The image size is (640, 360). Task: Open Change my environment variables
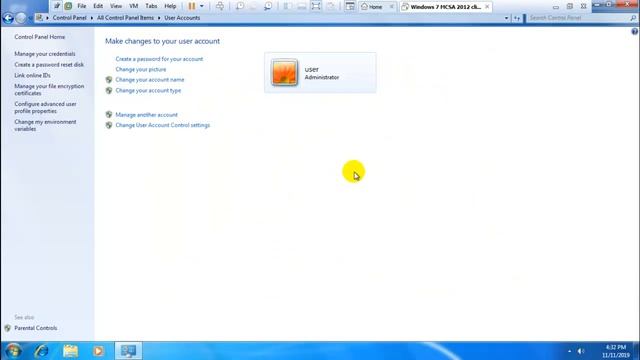(45, 125)
